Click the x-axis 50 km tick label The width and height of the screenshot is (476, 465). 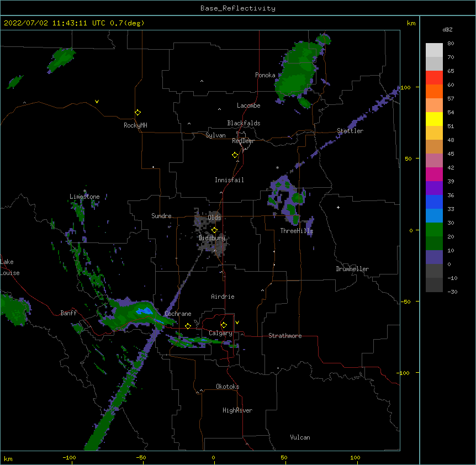point(284,457)
